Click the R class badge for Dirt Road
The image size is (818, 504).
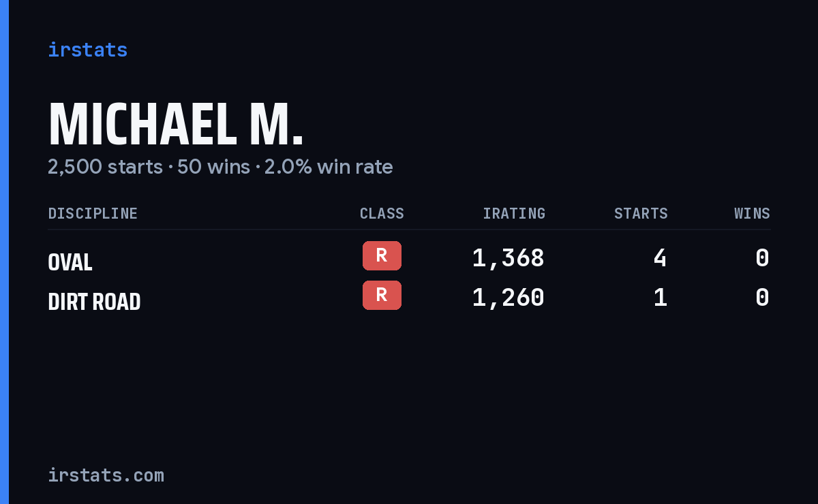pos(382,295)
